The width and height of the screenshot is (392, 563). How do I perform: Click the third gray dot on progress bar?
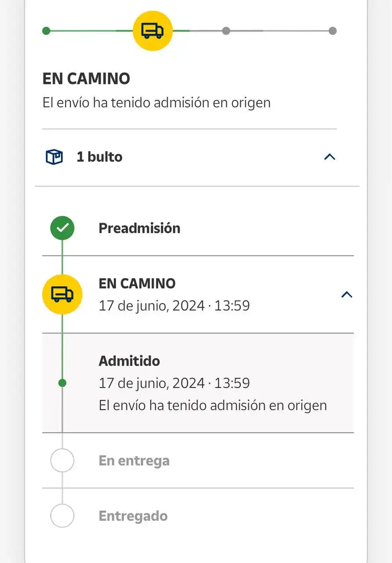coord(226,31)
